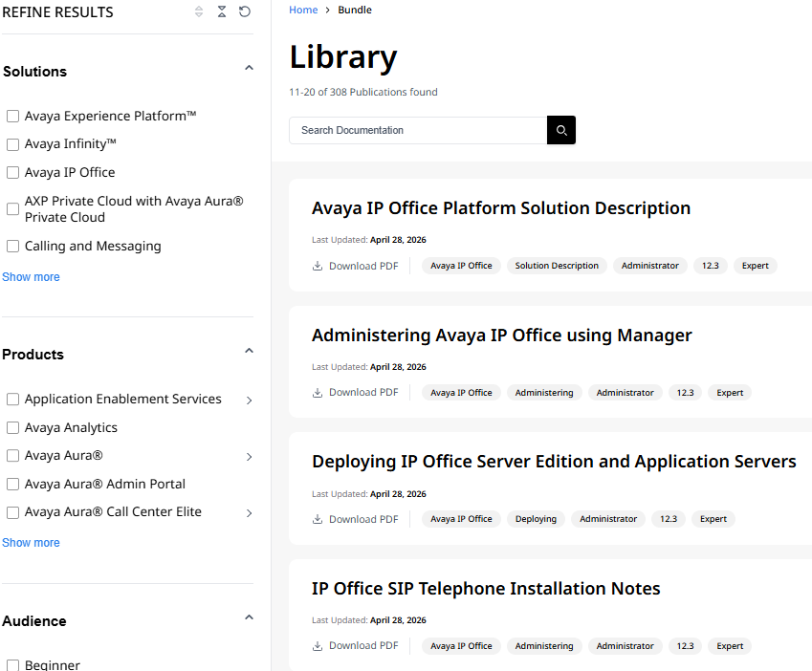
Task: Click download icon for Deploying Server Edition PDF
Action: (318, 519)
